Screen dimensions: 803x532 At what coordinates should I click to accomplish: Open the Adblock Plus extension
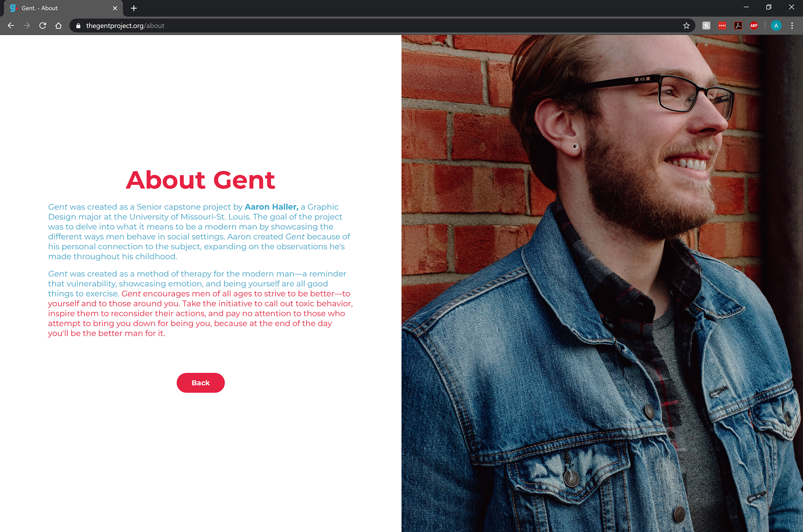(x=754, y=26)
